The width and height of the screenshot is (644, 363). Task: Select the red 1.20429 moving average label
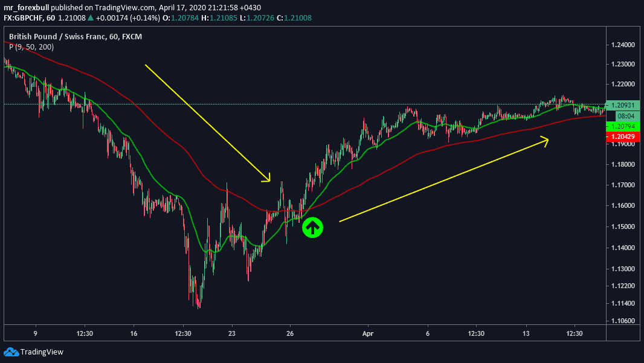pyautogui.click(x=622, y=137)
